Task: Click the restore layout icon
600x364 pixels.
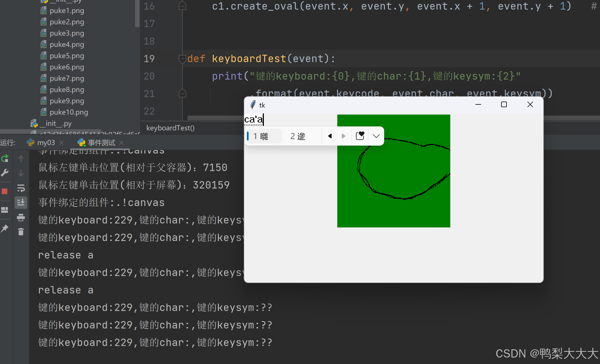Action: 5,210
